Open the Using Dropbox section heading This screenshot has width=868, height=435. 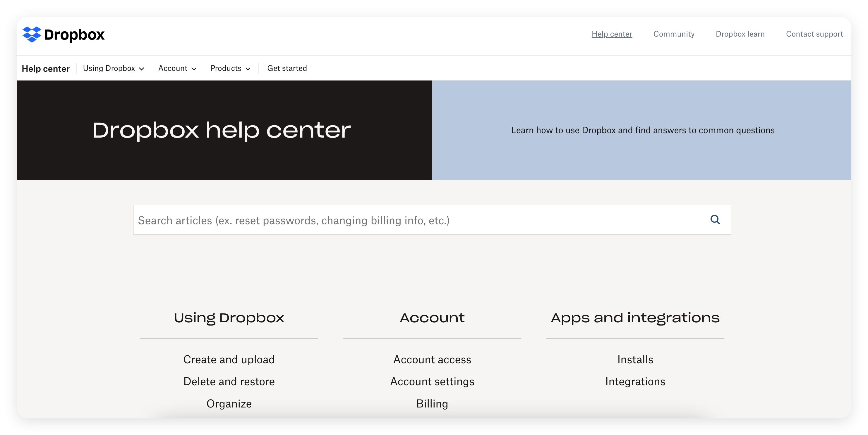click(x=229, y=318)
